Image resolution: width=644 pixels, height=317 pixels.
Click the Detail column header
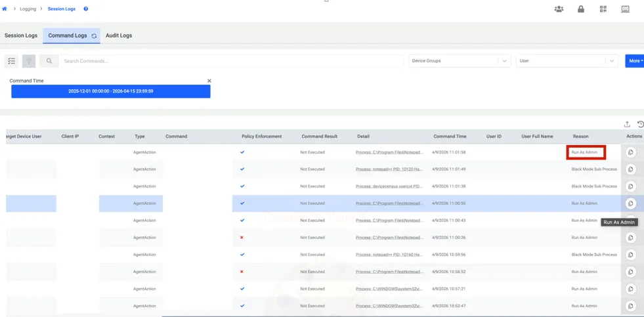tap(363, 137)
